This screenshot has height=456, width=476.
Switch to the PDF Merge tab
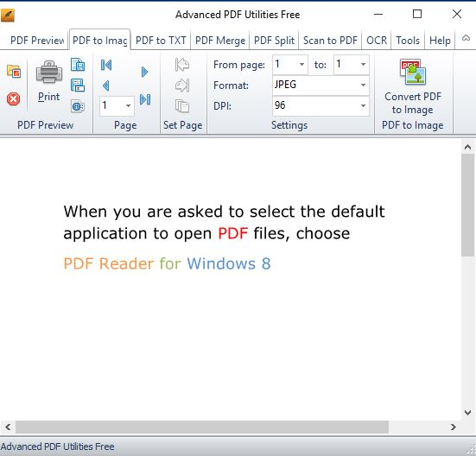[x=220, y=40]
